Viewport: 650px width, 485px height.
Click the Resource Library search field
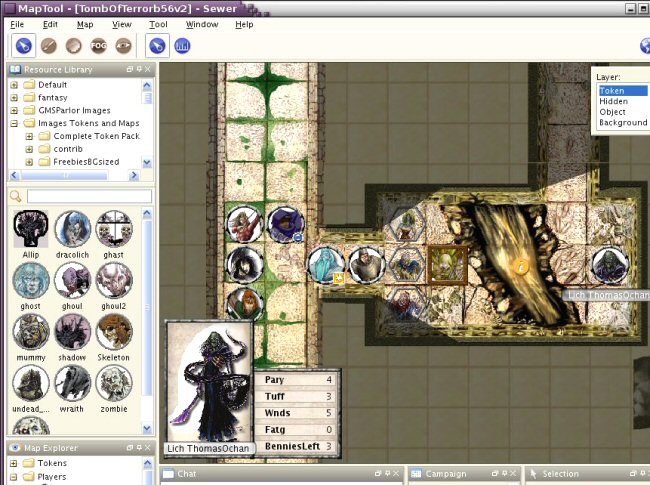[89, 196]
